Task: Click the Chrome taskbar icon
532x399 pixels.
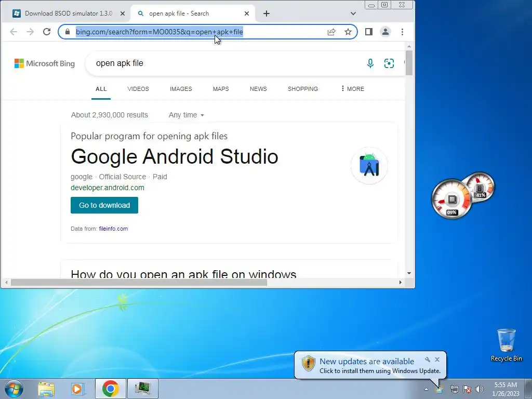Action: pos(111,389)
